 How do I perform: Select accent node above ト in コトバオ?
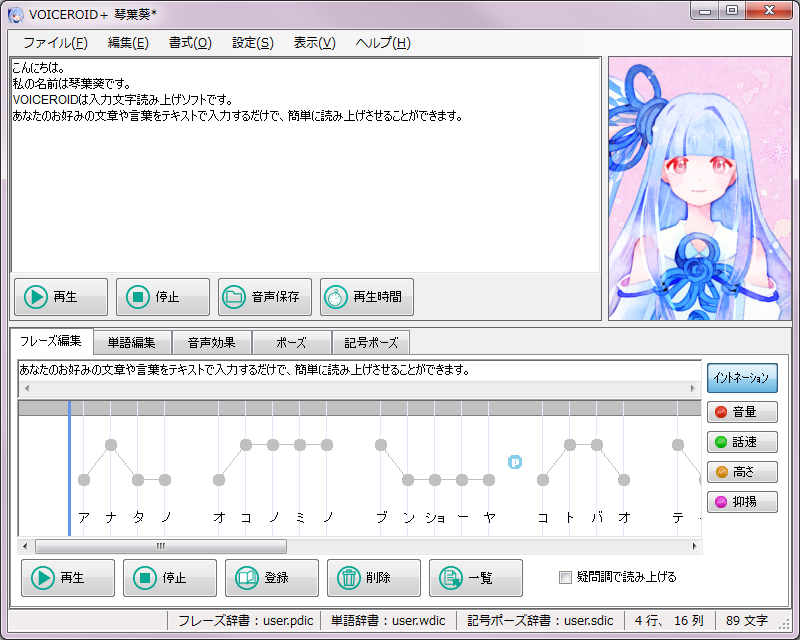coord(570,445)
